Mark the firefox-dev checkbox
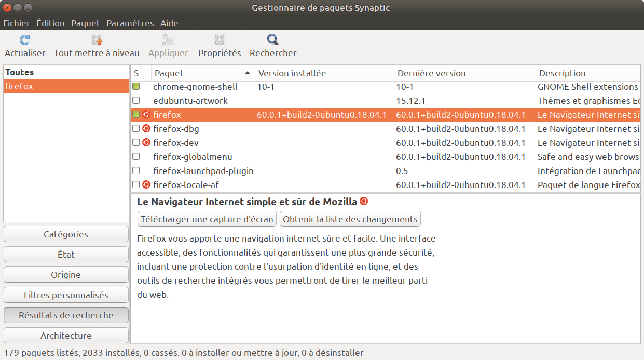 click(x=136, y=142)
